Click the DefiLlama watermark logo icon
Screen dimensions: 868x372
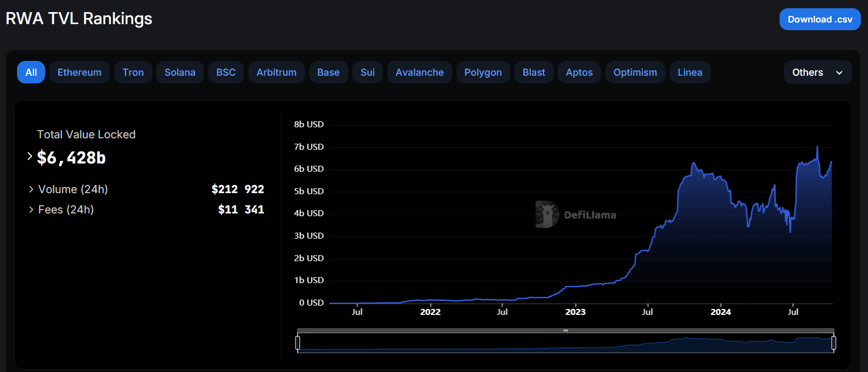pos(547,214)
